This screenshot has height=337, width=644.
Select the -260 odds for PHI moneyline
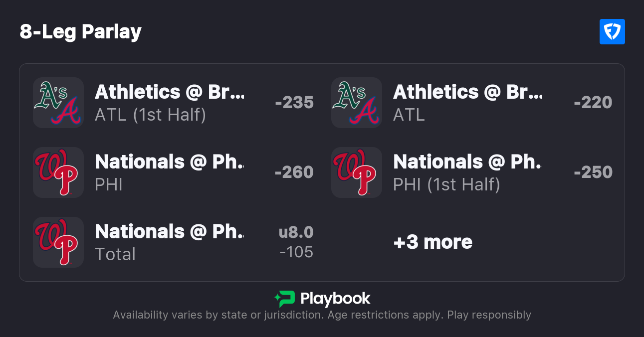(294, 172)
